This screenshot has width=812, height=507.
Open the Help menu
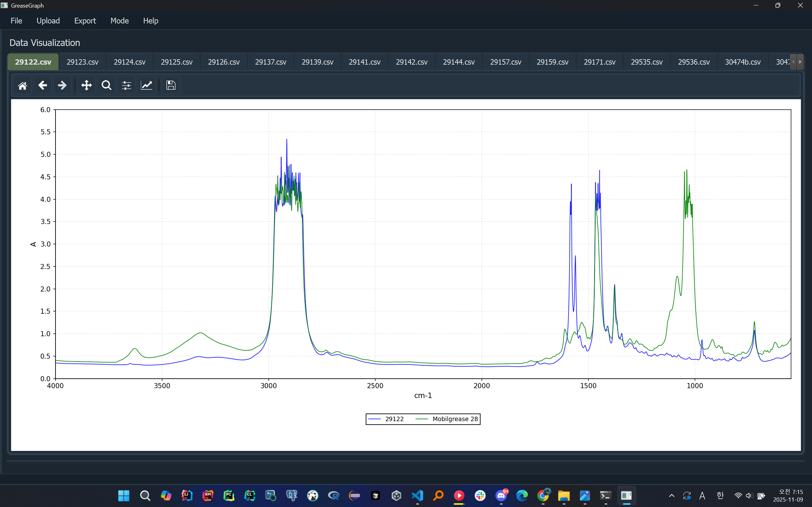[x=150, y=21]
